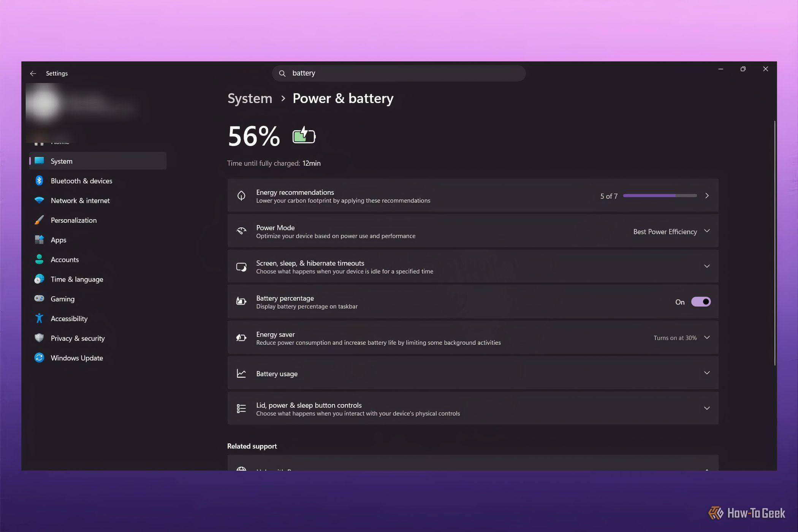Turn off the Battery percentage toggle
798x532 pixels.
pyautogui.click(x=701, y=302)
